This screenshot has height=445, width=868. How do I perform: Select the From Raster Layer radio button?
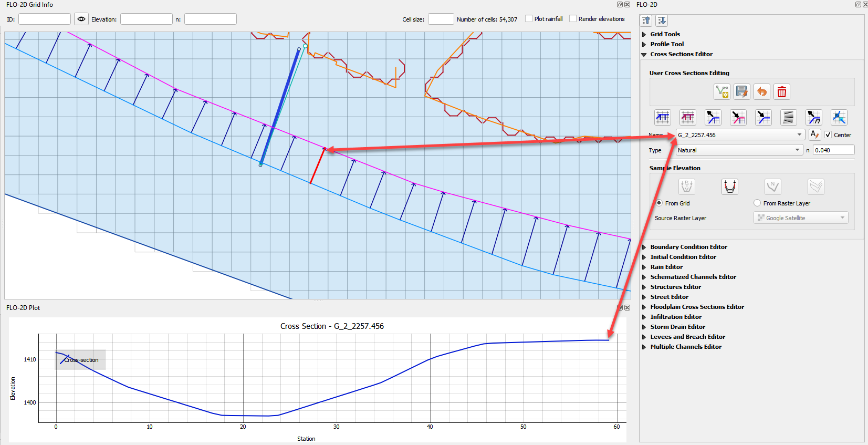(757, 203)
